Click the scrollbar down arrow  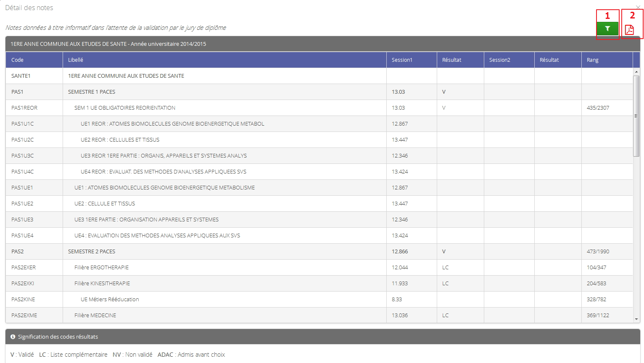[x=636, y=319]
